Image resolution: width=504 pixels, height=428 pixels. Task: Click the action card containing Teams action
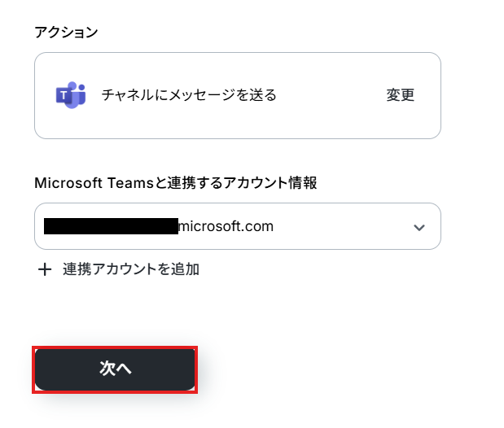point(238,96)
